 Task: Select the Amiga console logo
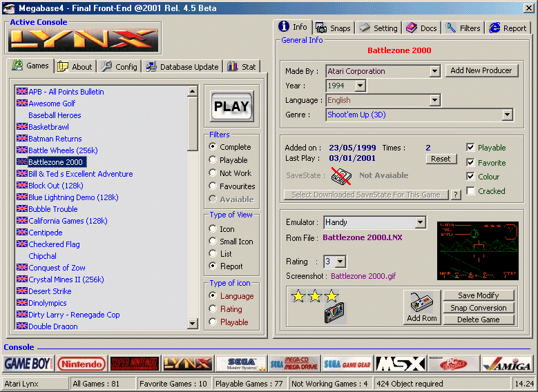click(506, 364)
